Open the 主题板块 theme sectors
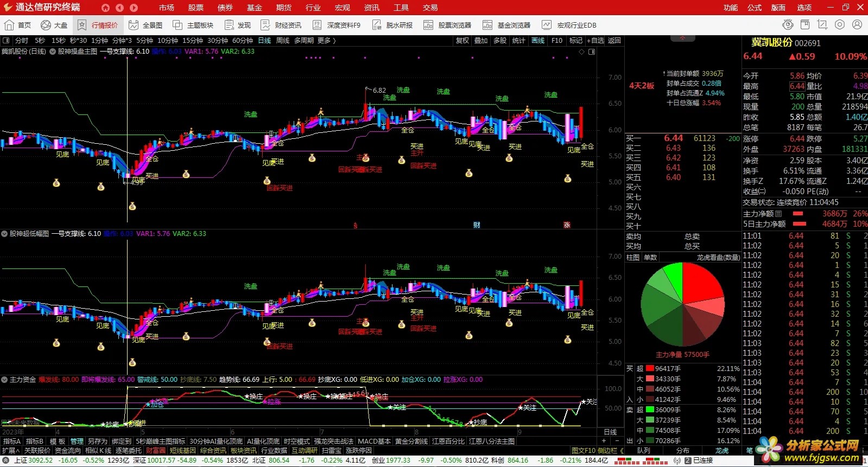This screenshot has width=868, height=467. point(193,25)
